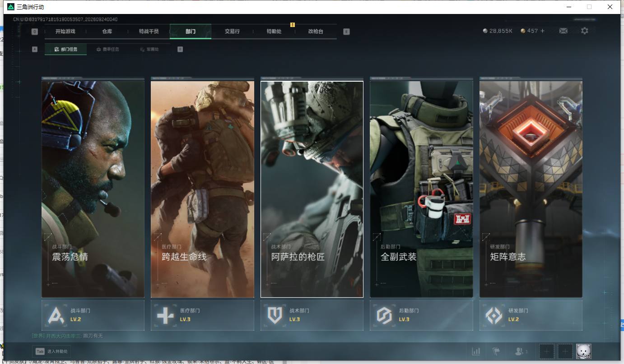Open the 阿萨拉的枪匠 tactics mission card
The height and width of the screenshot is (364, 624).
click(x=312, y=189)
